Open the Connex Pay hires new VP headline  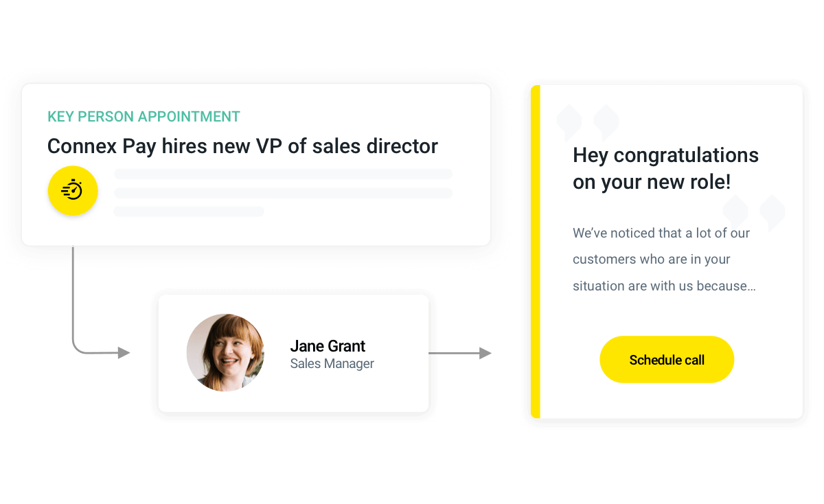click(242, 146)
